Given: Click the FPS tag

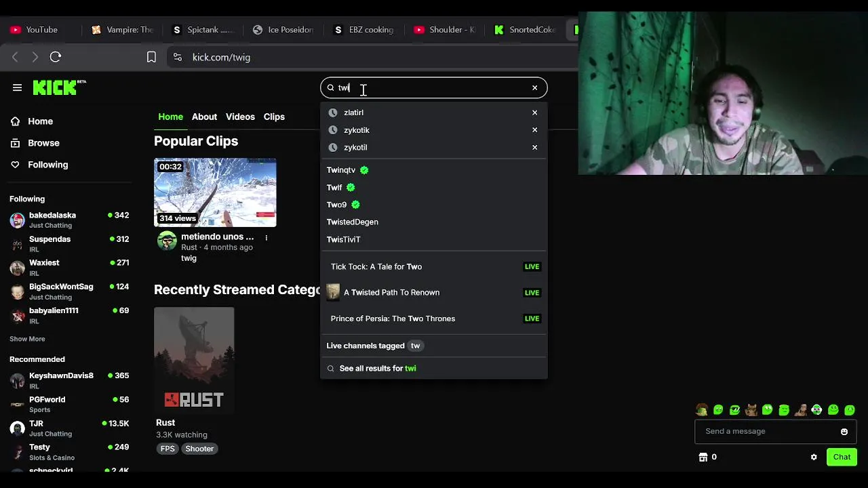Looking at the screenshot, I should [167, 449].
